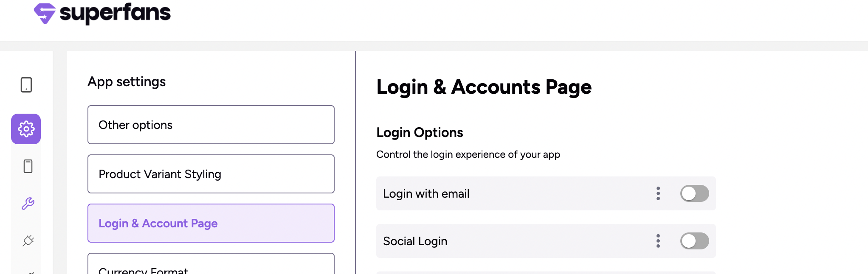Click the Login Options section heading
This screenshot has height=274, width=868.
click(419, 132)
